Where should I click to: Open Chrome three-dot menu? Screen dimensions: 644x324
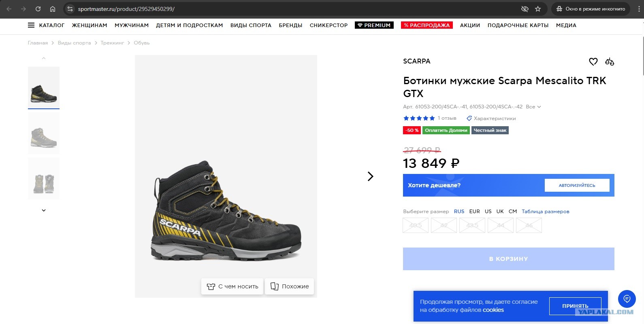tap(639, 9)
